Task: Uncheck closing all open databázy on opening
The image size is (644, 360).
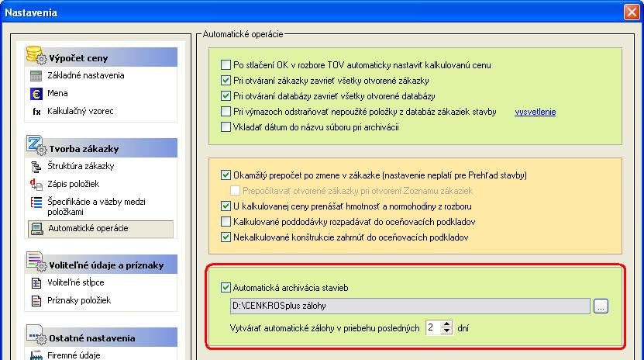Action: click(x=226, y=96)
